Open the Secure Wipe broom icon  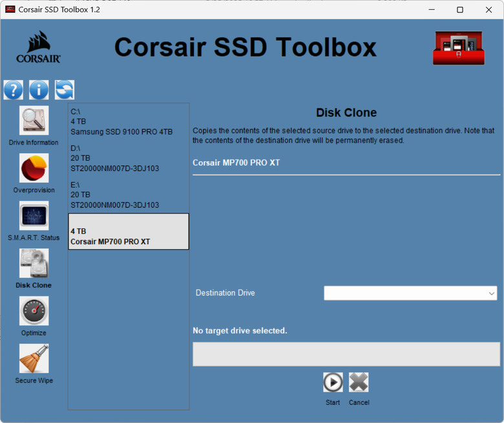click(34, 358)
